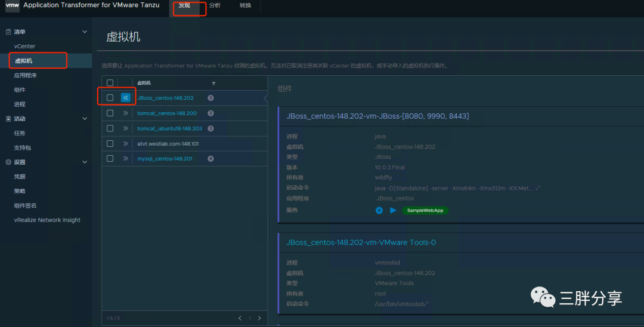Open the VMware Tools-0 component title
The image size is (644, 327).
(x=361, y=242)
